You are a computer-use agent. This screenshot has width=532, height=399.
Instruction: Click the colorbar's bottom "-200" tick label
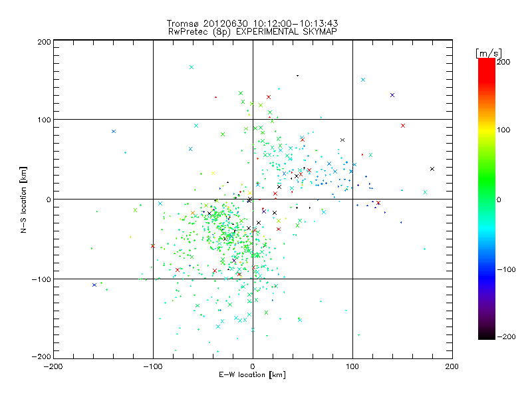(x=506, y=336)
